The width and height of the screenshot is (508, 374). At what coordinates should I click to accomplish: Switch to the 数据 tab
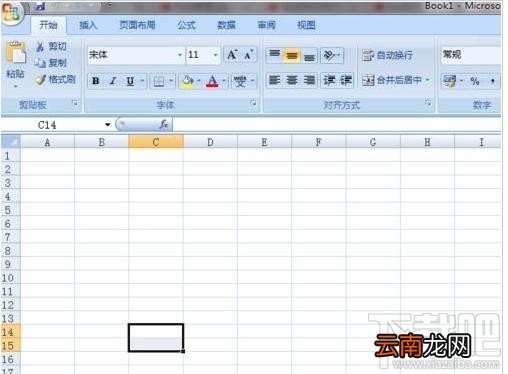[227, 25]
